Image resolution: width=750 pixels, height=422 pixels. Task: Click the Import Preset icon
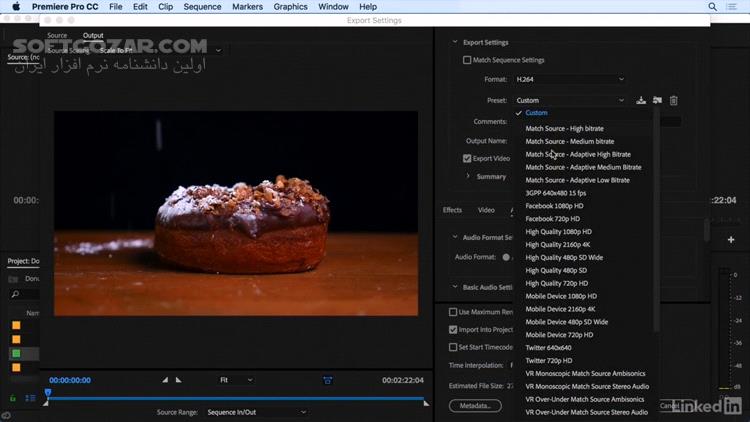[657, 100]
